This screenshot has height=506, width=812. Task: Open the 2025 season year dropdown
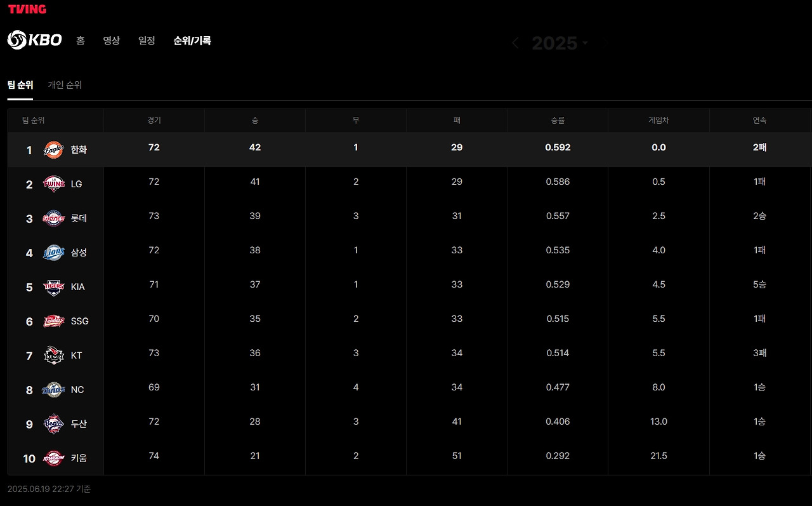point(560,43)
